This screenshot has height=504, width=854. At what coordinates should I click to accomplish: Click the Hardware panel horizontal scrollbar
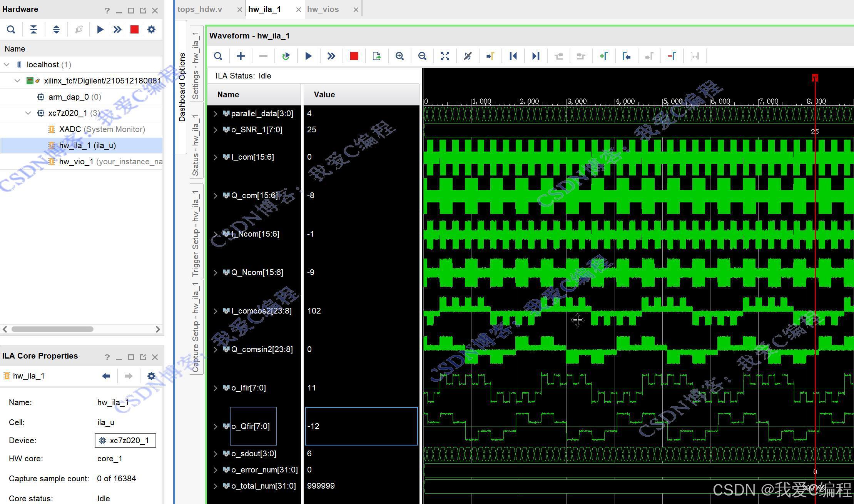53,329
